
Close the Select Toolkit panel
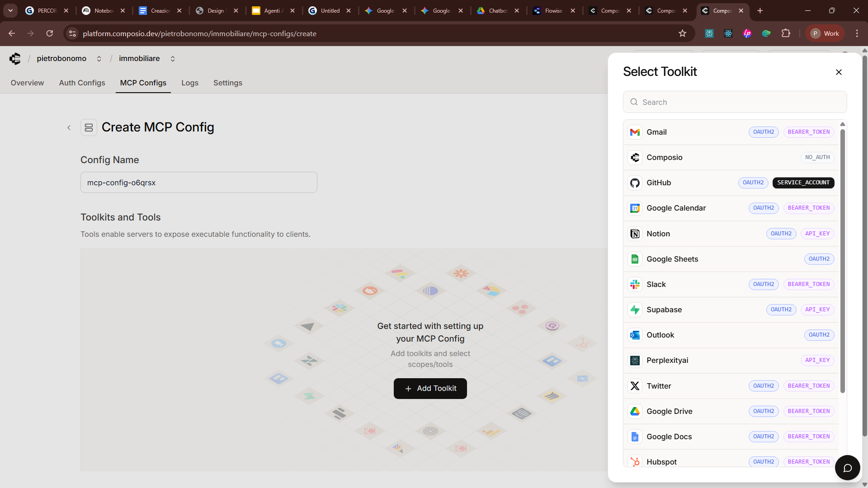click(839, 72)
